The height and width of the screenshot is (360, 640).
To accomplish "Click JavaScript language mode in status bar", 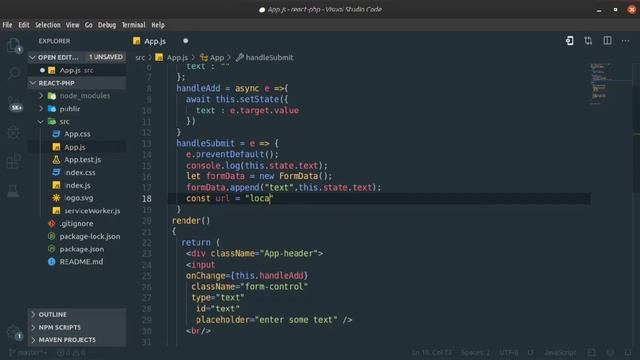I will (x=560, y=353).
